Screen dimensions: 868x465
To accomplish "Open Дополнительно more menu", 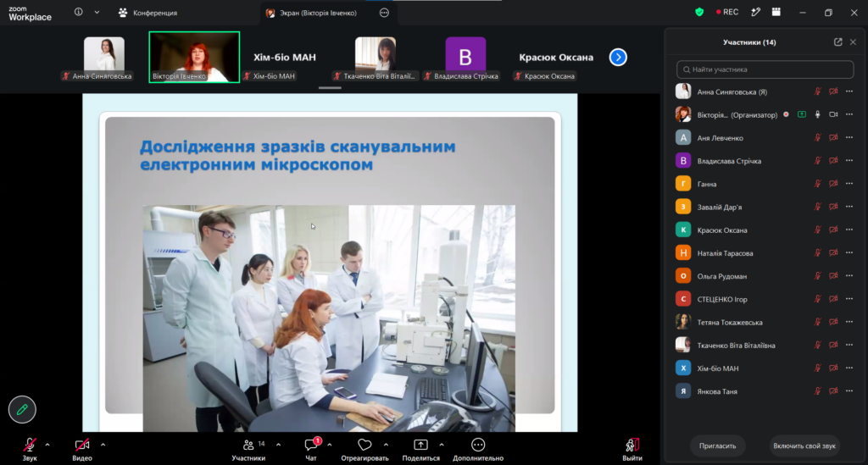I will pyautogui.click(x=478, y=449).
